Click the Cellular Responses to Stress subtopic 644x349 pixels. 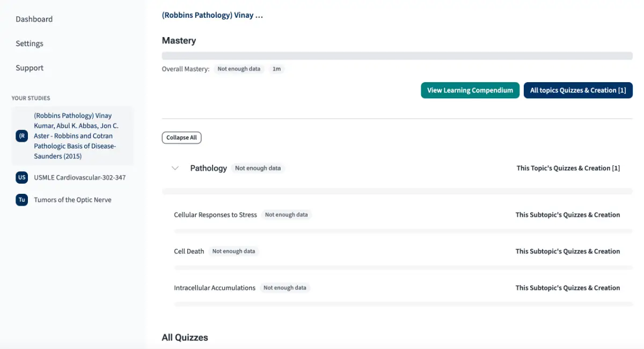215,215
